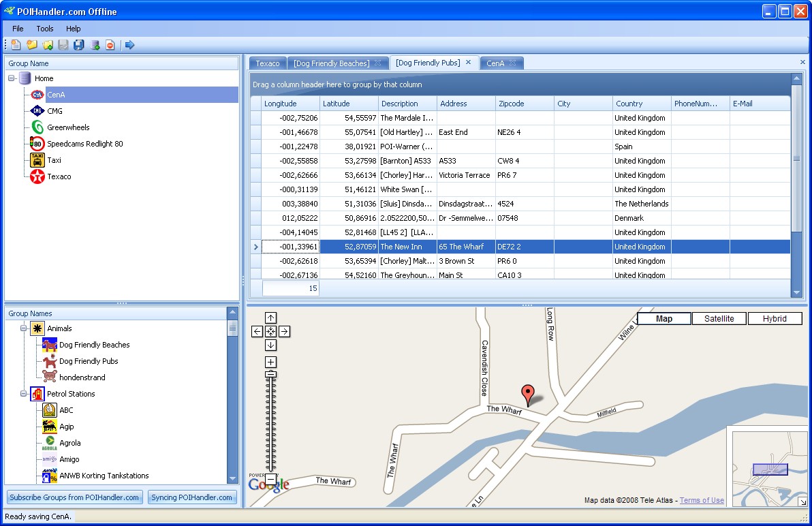Sort by the Zipcode column header
The width and height of the screenshot is (812, 526).
tap(525, 104)
